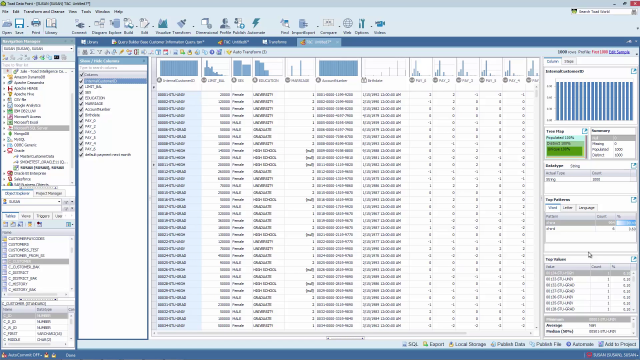640x360 pixels.
Task: Click the Edit Sample link
Action: [x=619, y=52]
